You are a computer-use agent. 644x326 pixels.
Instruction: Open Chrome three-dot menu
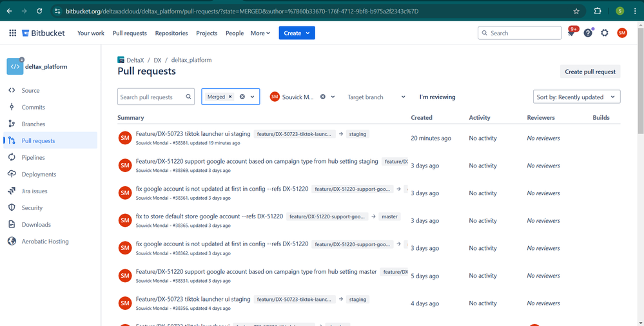pyautogui.click(x=635, y=11)
